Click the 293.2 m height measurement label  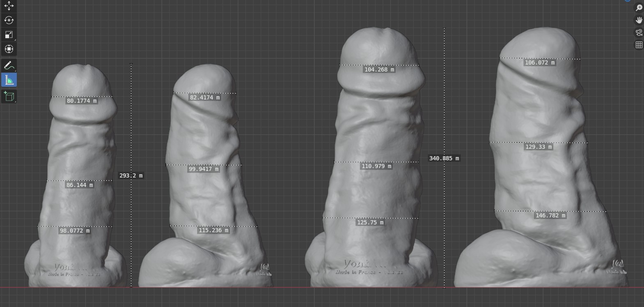tap(131, 175)
